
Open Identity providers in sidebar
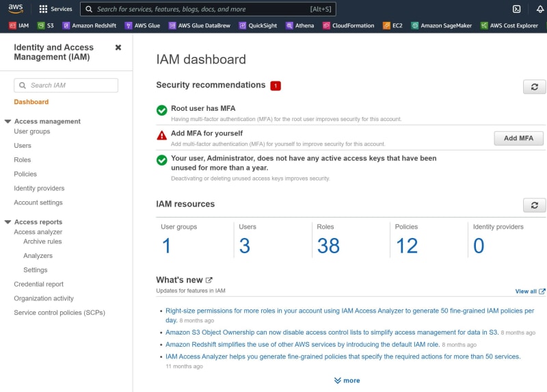39,189
